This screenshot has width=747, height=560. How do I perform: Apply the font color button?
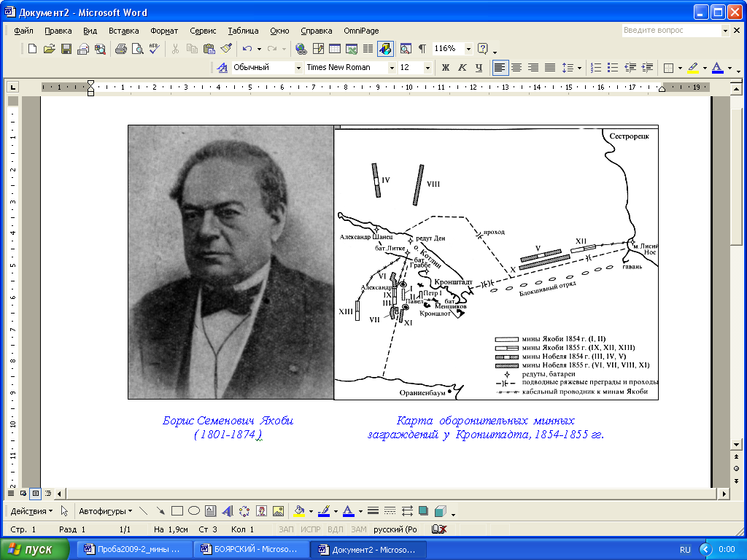718,68
